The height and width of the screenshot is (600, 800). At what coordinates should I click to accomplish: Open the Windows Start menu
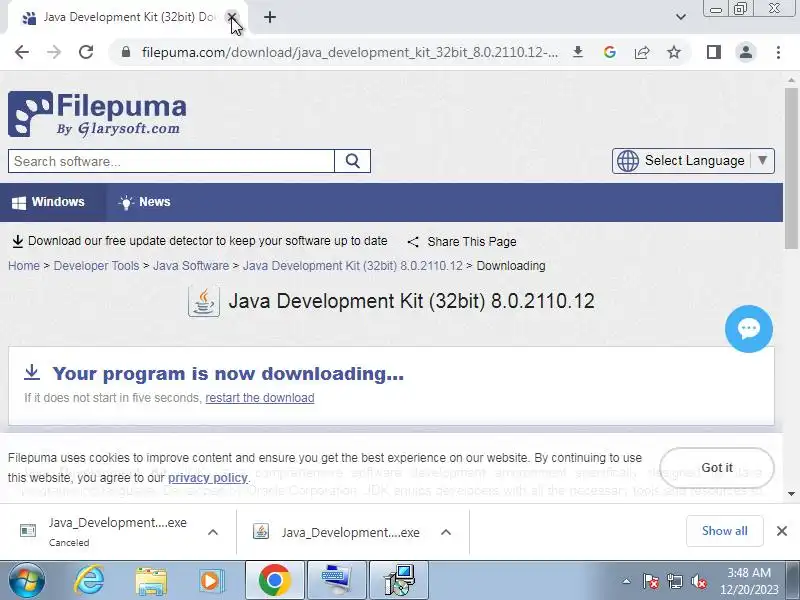coord(26,580)
